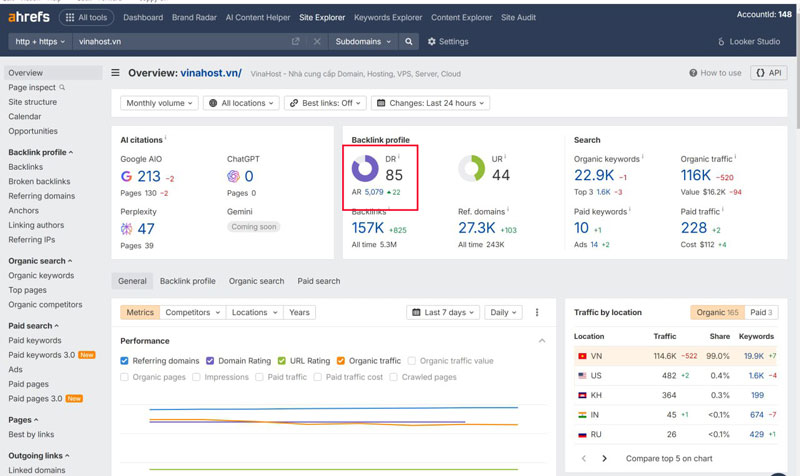Open Referring domains in sidebar
800x476 pixels.
pyautogui.click(x=41, y=196)
